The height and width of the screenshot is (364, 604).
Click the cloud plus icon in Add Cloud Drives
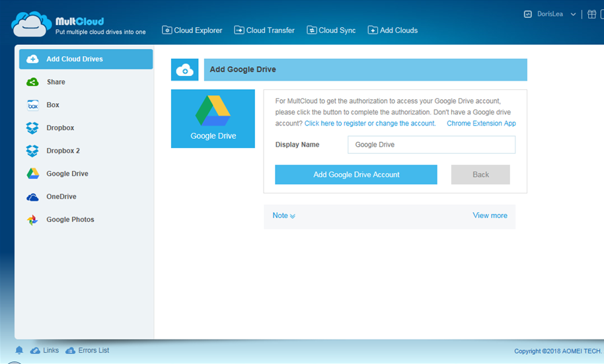tap(32, 59)
